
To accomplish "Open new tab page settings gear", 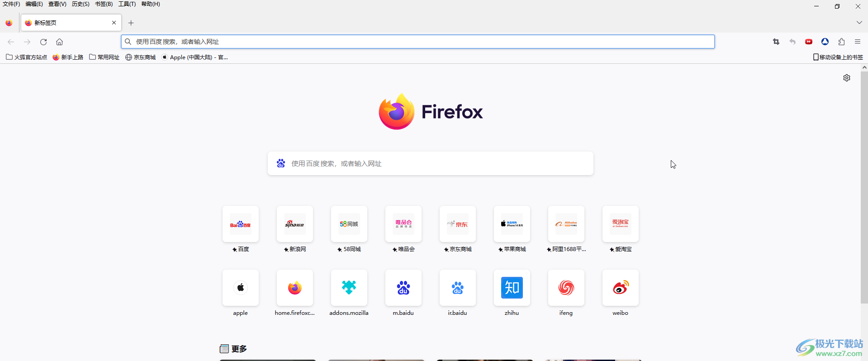I will click(x=847, y=78).
